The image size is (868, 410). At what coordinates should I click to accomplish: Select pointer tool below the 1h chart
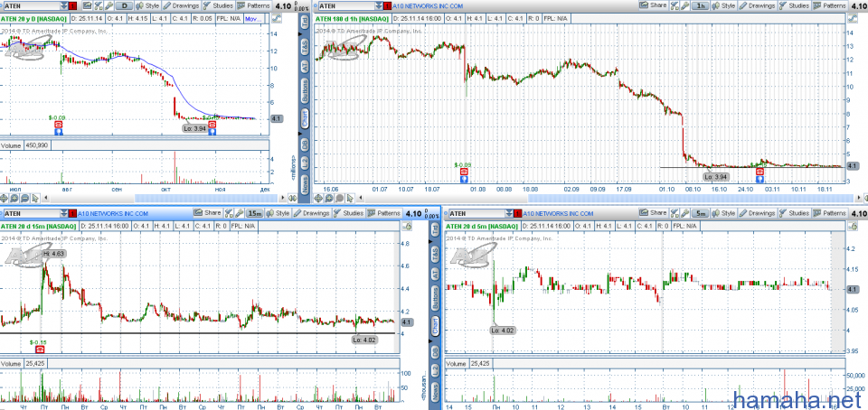point(350,198)
